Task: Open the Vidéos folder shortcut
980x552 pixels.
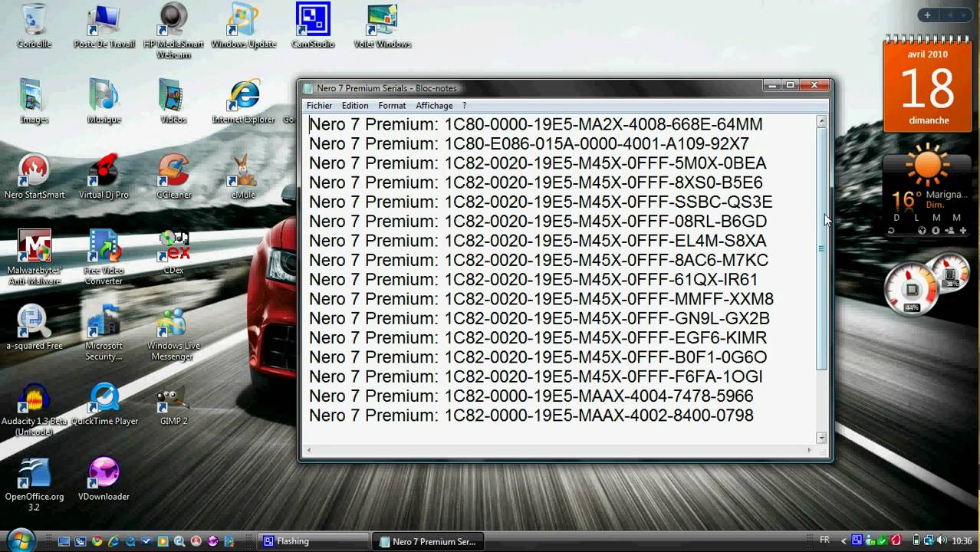Action: [x=173, y=101]
